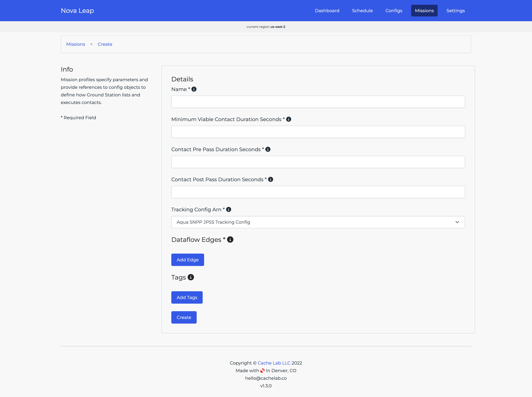Click info icon next to Dataflow Edges
This screenshot has width=532, height=397.
[x=230, y=240]
